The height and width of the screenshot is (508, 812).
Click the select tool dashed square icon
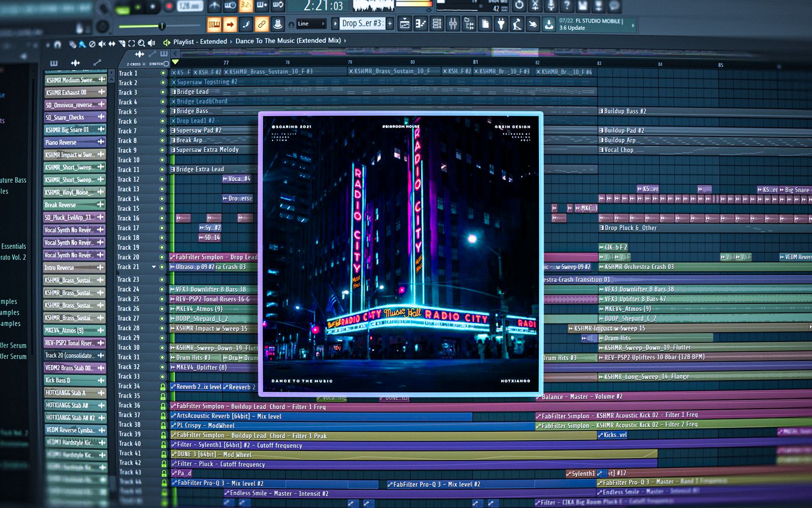(132, 43)
